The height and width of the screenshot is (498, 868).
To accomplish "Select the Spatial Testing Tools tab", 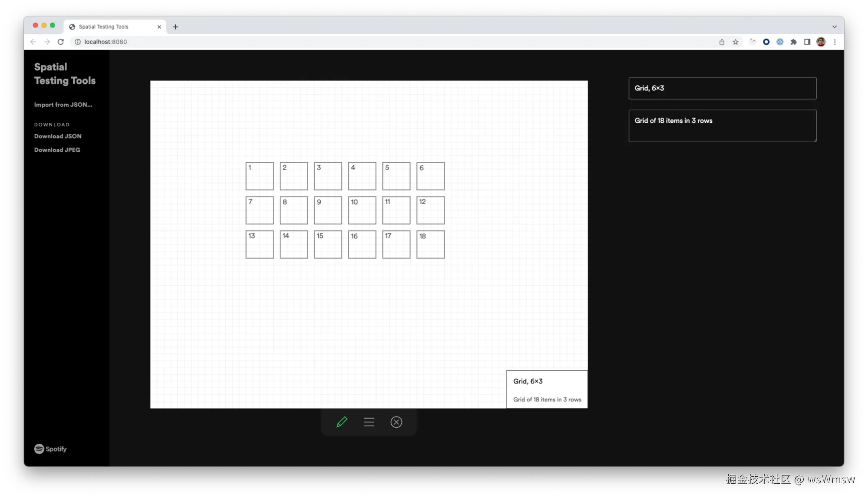I will (104, 27).
